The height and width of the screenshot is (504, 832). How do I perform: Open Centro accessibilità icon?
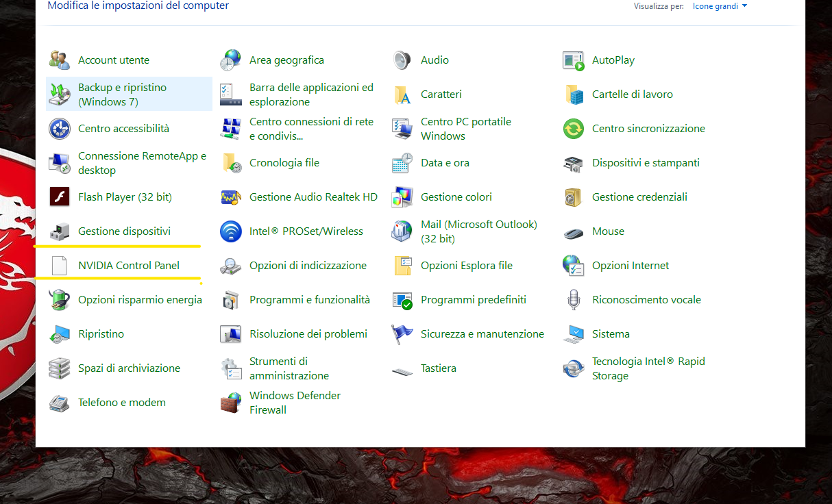point(60,129)
